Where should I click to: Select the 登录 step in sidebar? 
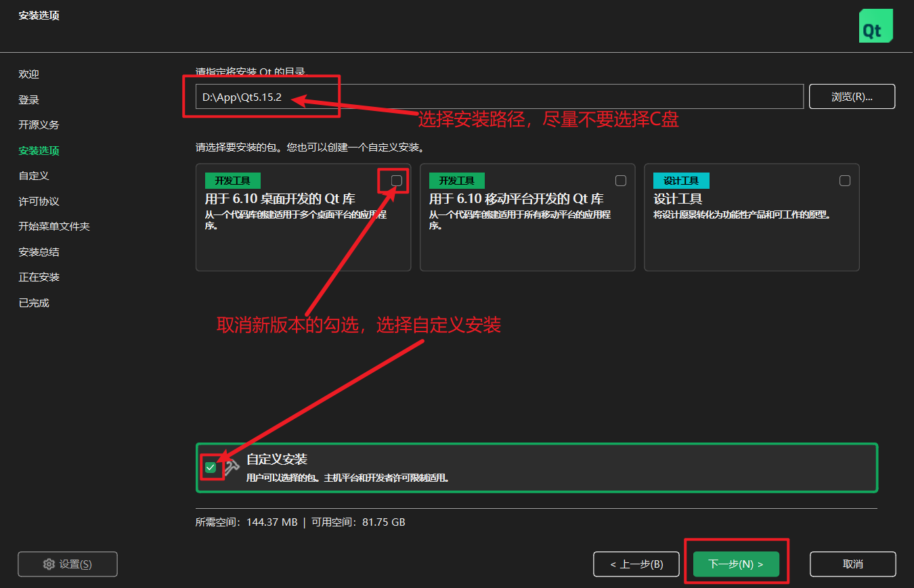pyautogui.click(x=29, y=100)
